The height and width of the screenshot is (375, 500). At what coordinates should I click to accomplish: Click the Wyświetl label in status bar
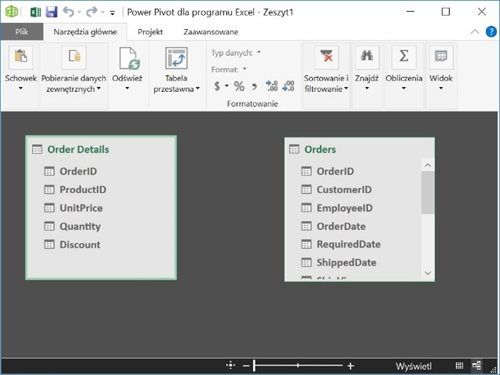(x=413, y=366)
